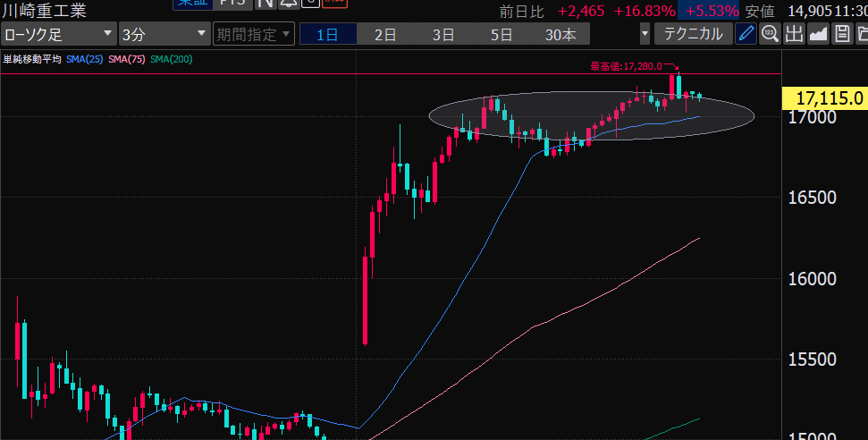The width and height of the screenshot is (868, 440).
Task: Click the SMA(200) green legend label
Action: (171, 59)
